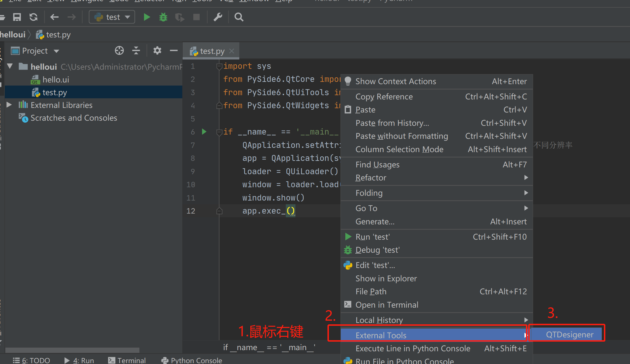The height and width of the screenshot is (364, 630).
Task: Click the Search Everywhere magnifier icon
Action: coord(239,17)
